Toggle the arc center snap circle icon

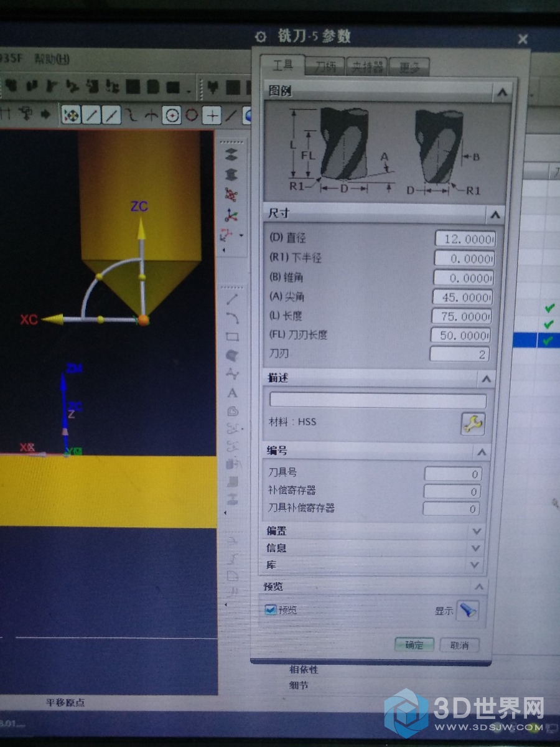coord(171,115)
